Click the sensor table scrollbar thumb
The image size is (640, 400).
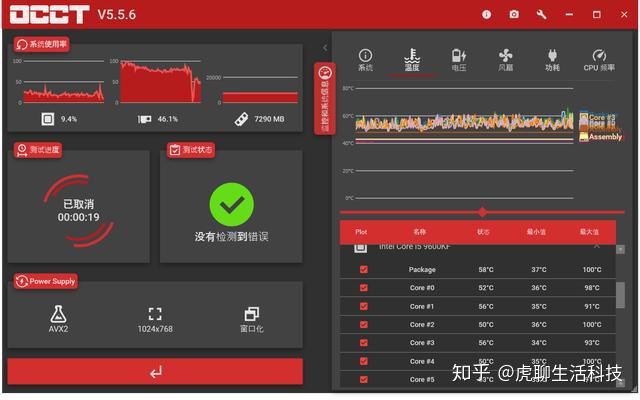pyautogui.click(x=620, y=295)
